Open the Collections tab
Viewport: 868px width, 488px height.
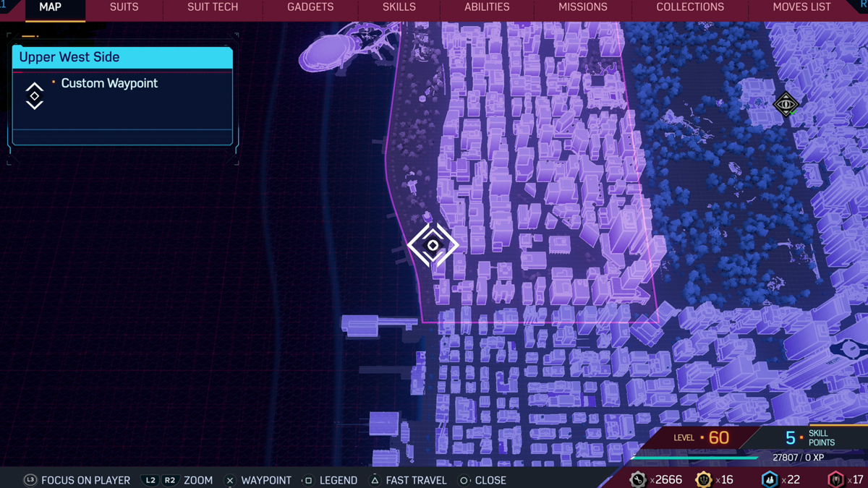690,7
